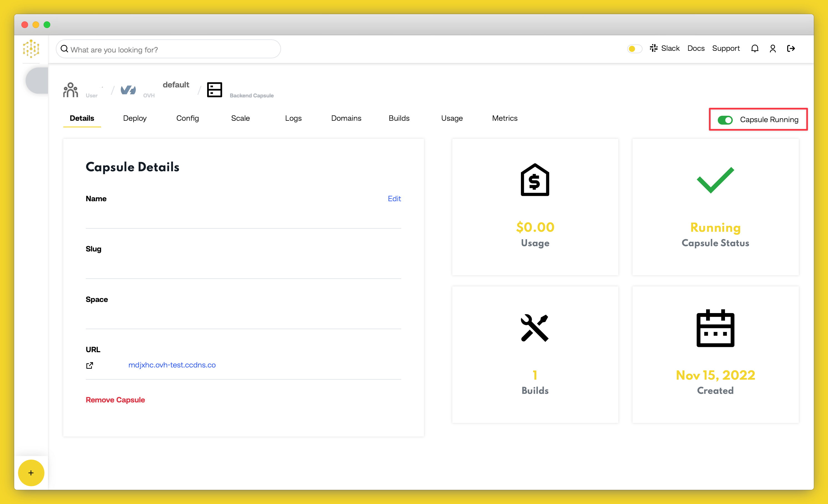Screen dimensions: 828x504
Task: Click the Slack link
Action: pyautogui.click(x=670, y=48)
